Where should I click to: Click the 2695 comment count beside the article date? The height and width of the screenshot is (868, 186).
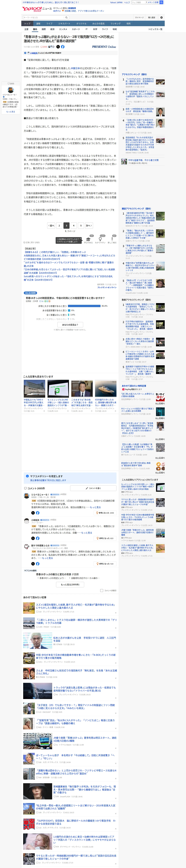click(44, 47)
